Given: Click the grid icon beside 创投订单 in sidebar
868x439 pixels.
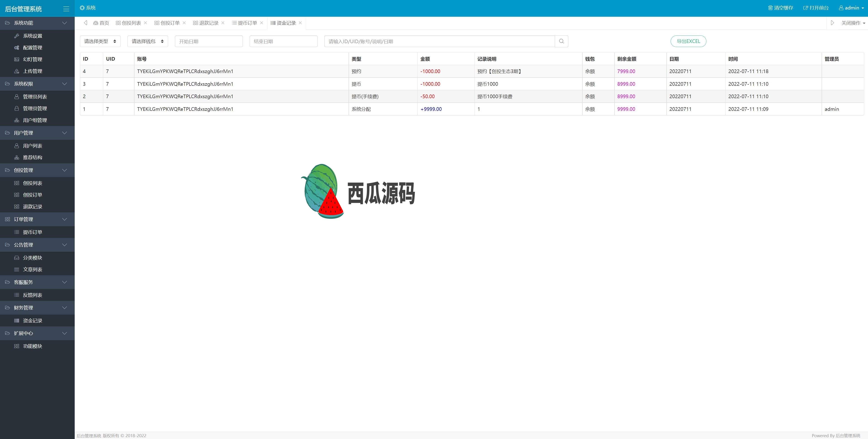Looking at the screenshot, I should 17,195.
